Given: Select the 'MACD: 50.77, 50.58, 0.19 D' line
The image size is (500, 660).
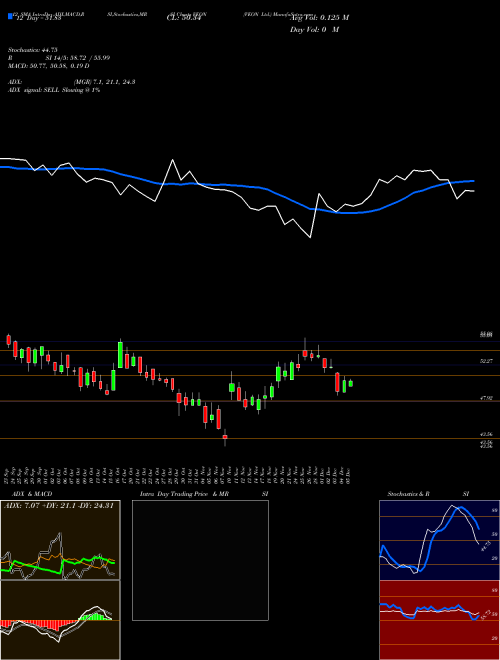Looking at the screenshot, I should point(48,66).
